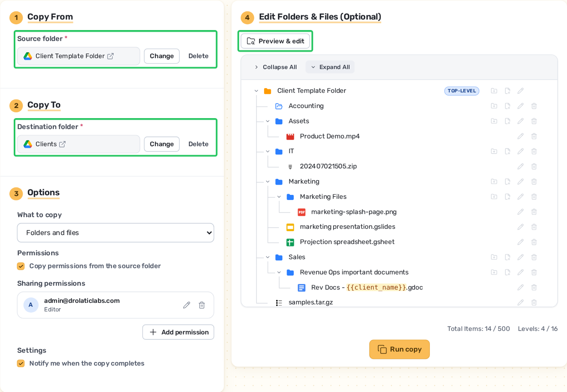The width and height of the screenshot is (567, 392).
Task: Collapse the IT folder node
Action: pos(268,151)
